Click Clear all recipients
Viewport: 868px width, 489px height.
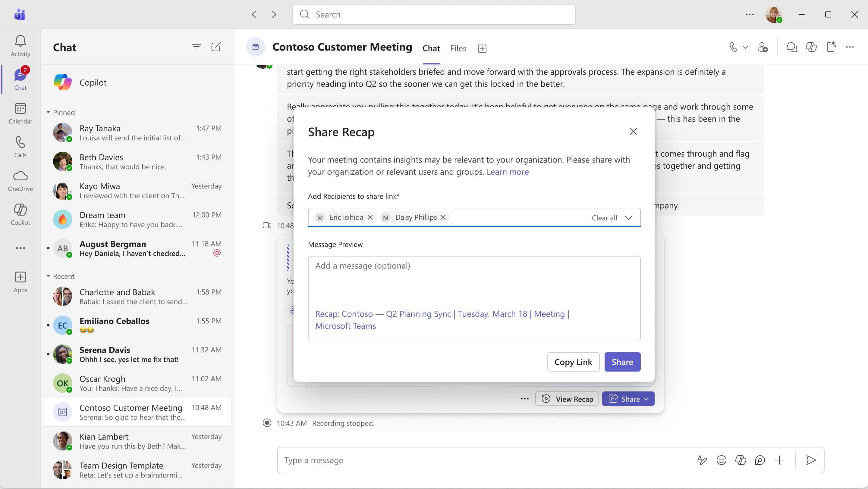[x=605, y=218]
